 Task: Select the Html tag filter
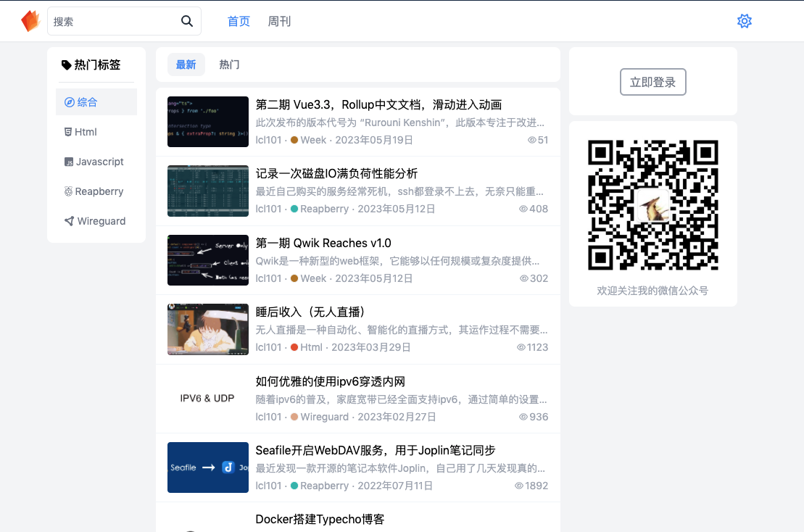(x=96, y=132)
